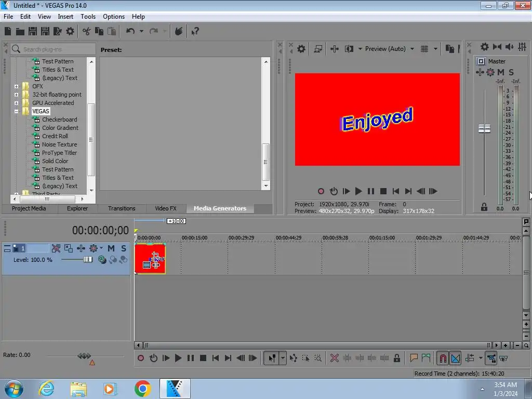Open the Insert menu
The width and height of the screenshot is (532, 399).
tap(65, 17)
